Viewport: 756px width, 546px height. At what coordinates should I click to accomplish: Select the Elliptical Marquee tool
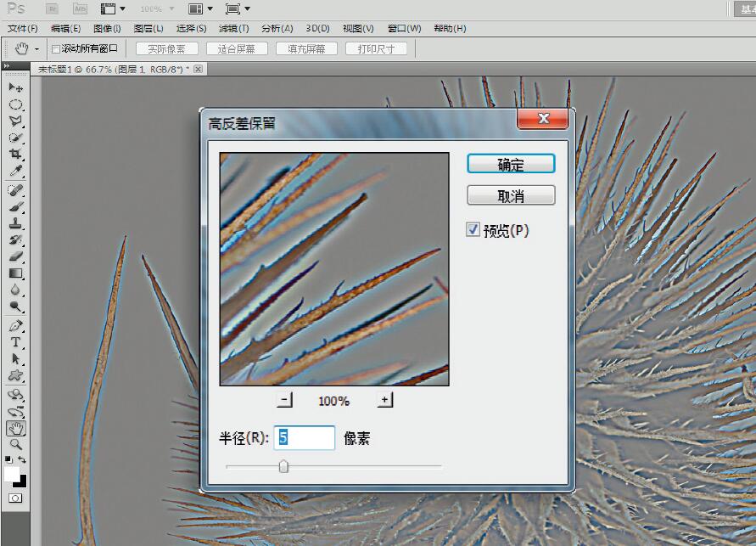click(x=15, y=104)
